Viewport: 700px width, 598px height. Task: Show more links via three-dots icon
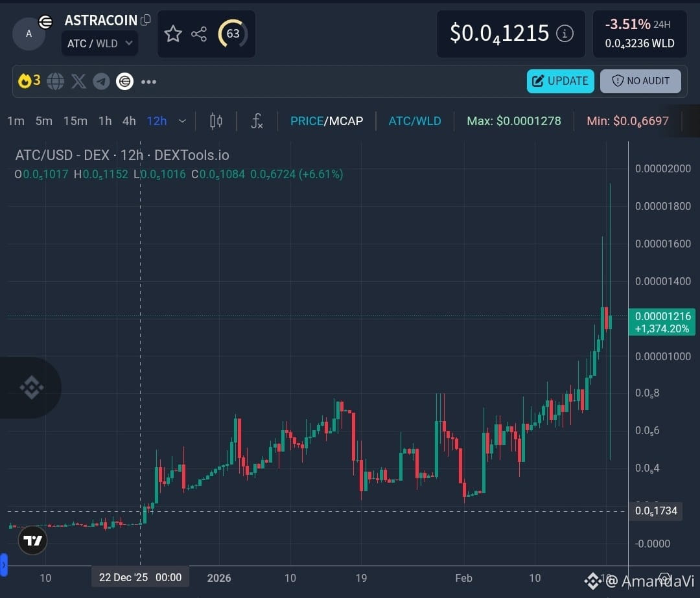[x=148, y=82]
